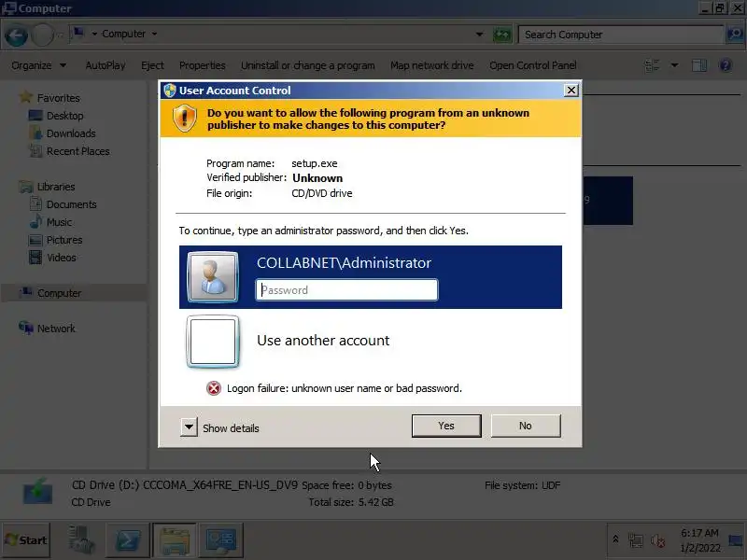Click the Favorites star icon
Screen dimensions: 747x560
(x=26, y=97)
